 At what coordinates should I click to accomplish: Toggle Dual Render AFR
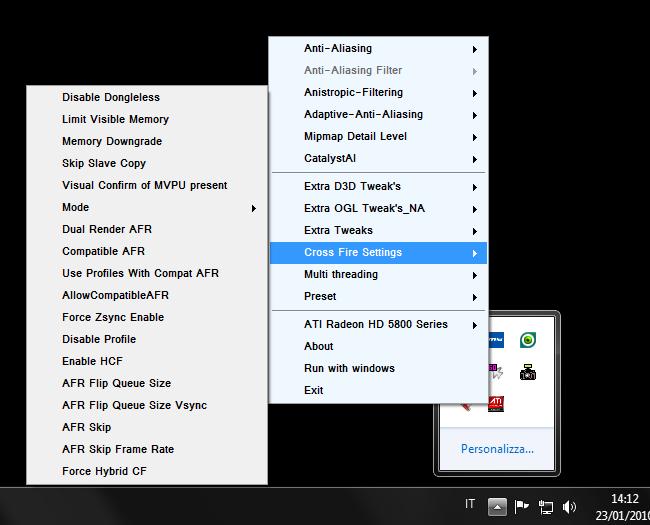click(147, 229)
